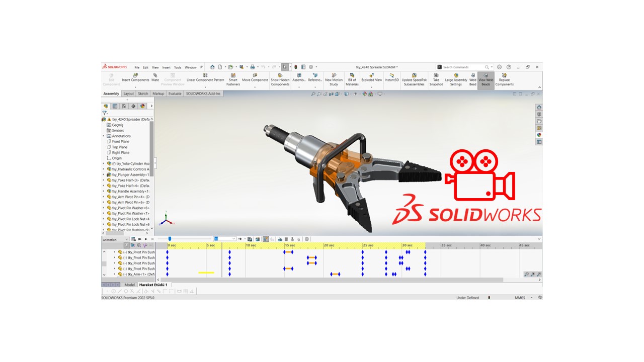The height and width of the screenshot is (362, 644).
Task: Click the Play animation button
Action: [x=146, y=239]
